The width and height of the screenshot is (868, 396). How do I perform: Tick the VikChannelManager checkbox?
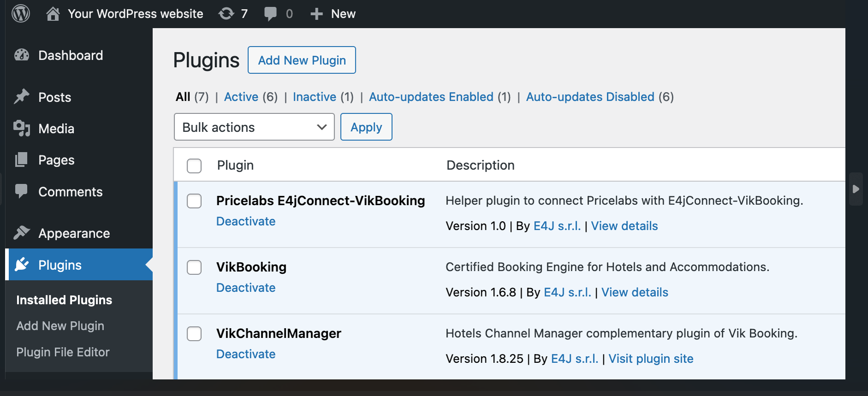click(194, 334)
